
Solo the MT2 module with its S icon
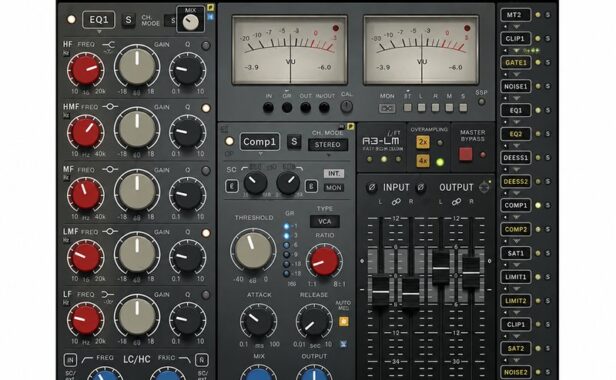tap(548, 15)
